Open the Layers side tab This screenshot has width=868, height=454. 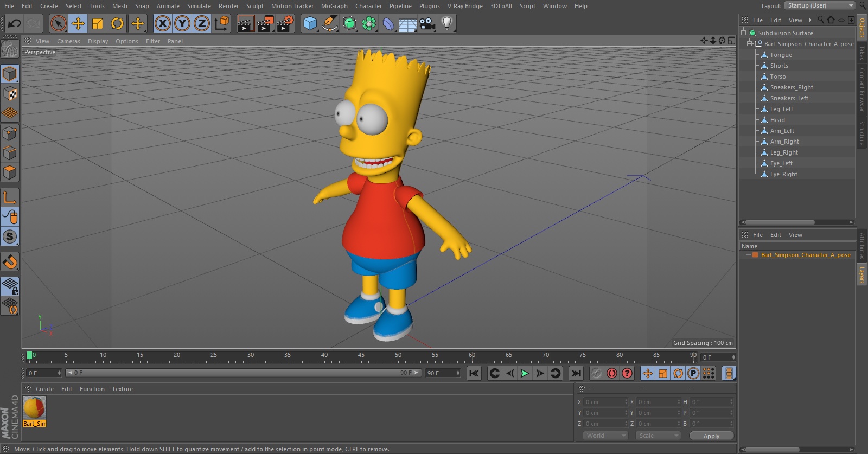[x=861, y=275]
